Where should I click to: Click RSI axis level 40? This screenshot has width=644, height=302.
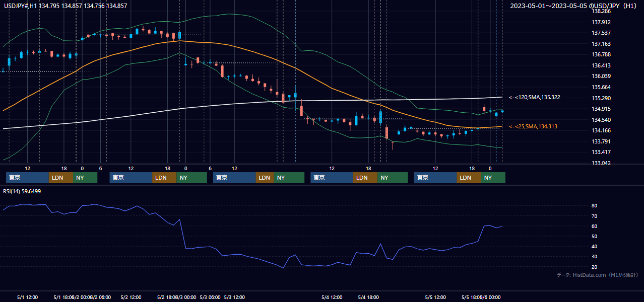595,246
